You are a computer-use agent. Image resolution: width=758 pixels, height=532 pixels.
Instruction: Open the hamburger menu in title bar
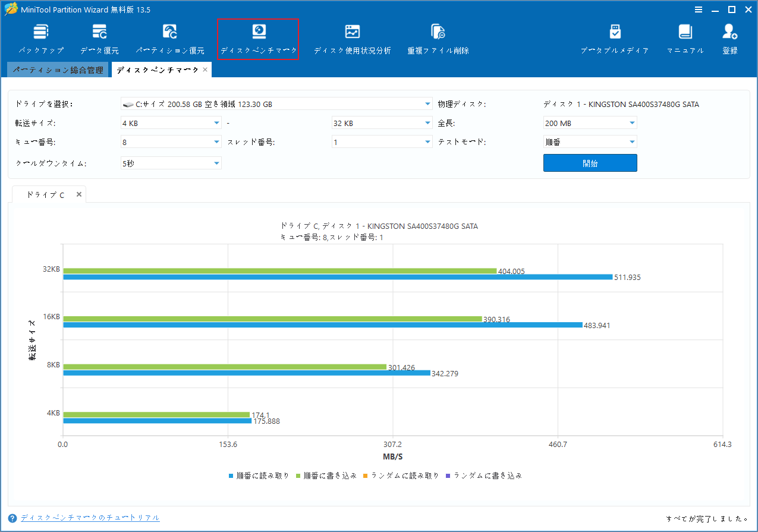click(x=697, y=9)
